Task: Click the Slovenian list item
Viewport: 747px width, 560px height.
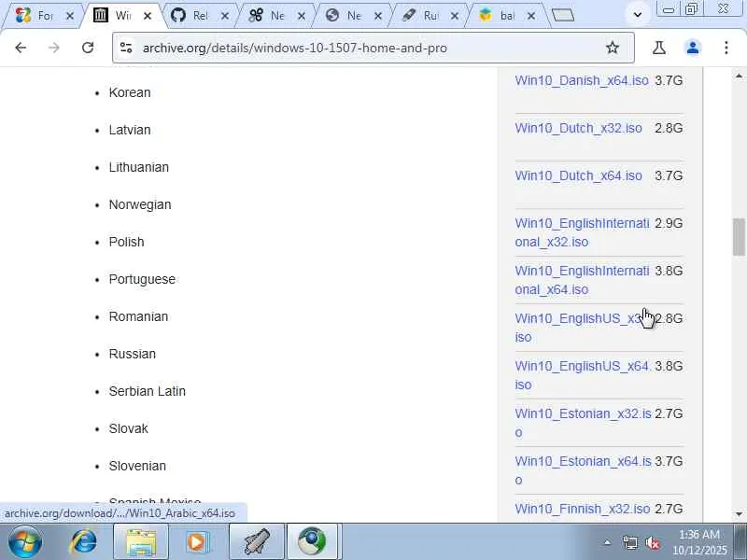Action: pyautogui.click(x=137, y=466)
